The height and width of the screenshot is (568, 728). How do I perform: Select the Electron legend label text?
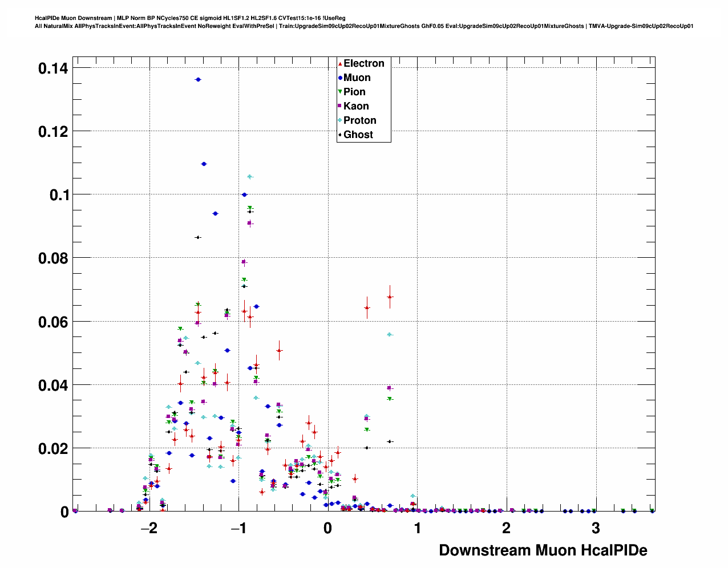pyautogui.click(x=363, y=63)
